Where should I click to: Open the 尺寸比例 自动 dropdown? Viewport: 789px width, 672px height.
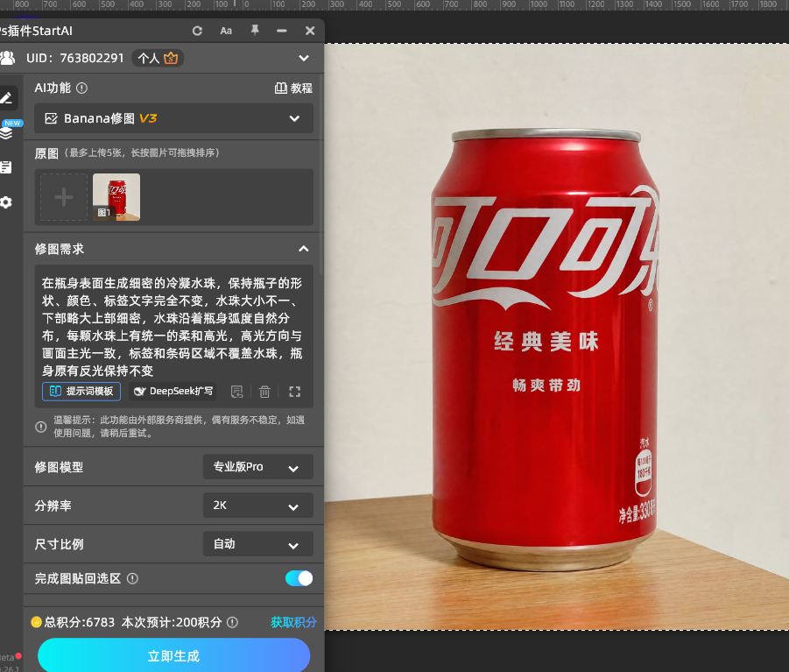[x=258, y=544]
